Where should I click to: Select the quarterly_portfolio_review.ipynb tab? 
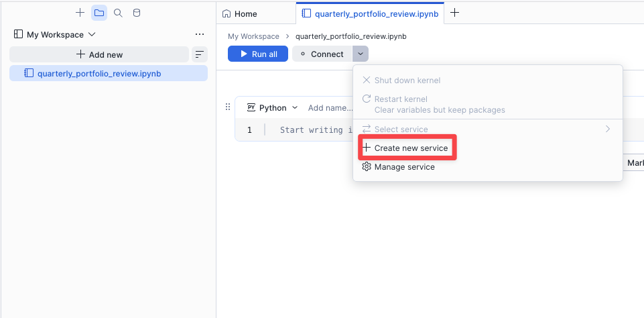370,13
